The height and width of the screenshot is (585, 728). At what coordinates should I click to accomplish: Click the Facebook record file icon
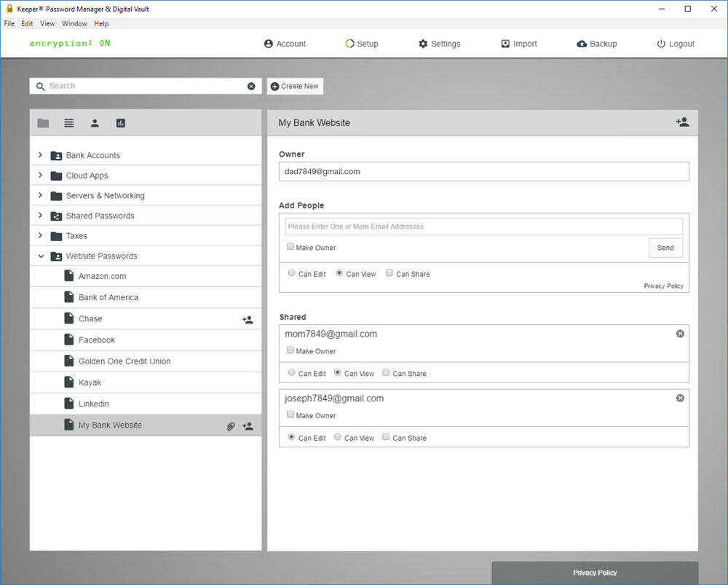pyautogui.click(x=68, y=339)
